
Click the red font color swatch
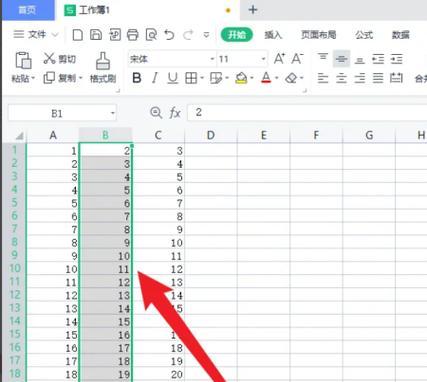coord(266,78)
